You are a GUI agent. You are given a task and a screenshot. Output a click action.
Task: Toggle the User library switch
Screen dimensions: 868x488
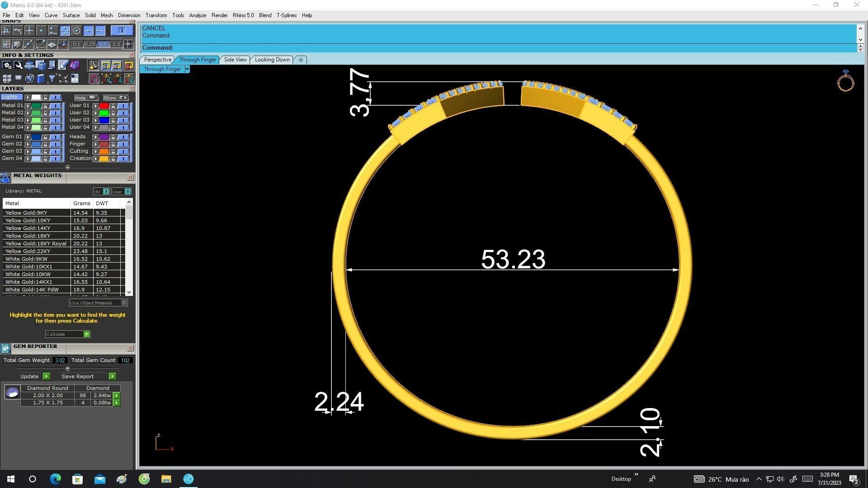tap(127, 192)
